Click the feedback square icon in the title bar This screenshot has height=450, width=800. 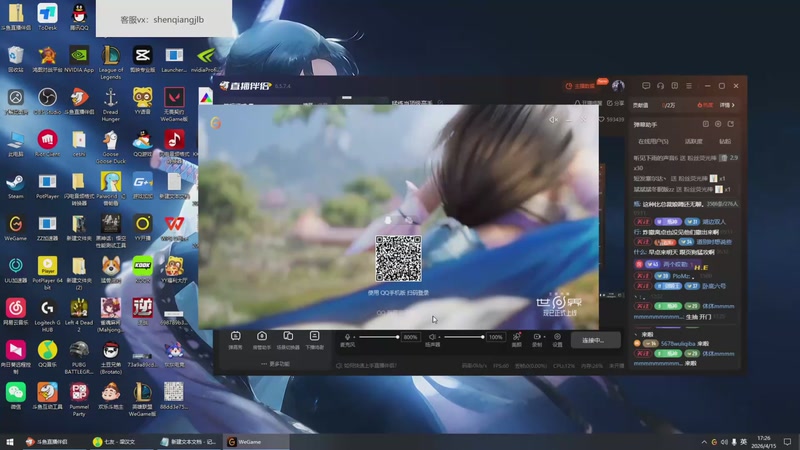click(674, 86)
